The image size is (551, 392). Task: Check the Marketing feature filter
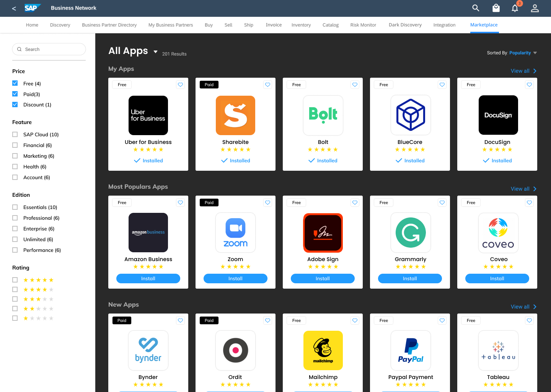15,156
